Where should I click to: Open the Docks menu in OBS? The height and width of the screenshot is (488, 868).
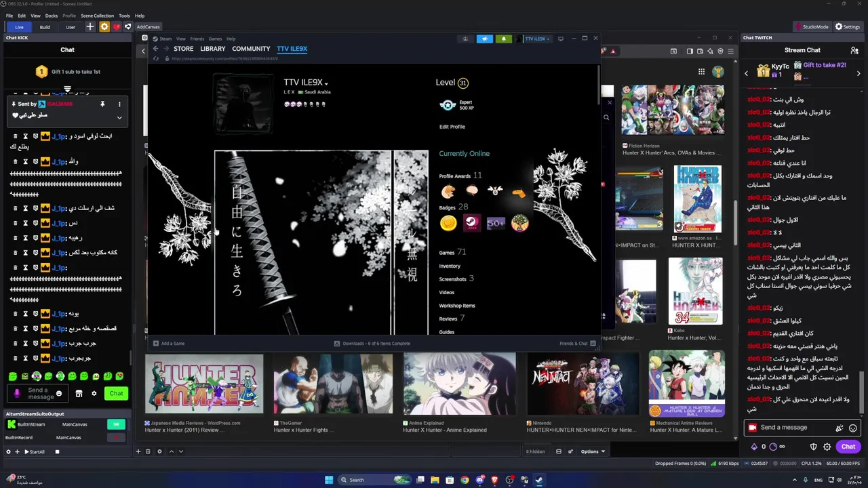pyautogui.click(x=52, y=16)
